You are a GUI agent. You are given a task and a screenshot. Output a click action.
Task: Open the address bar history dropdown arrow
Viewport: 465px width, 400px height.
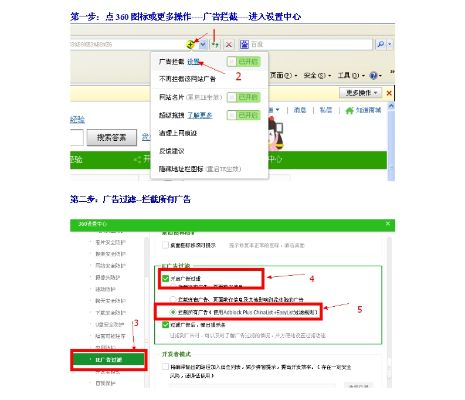(x=203, y=44)
